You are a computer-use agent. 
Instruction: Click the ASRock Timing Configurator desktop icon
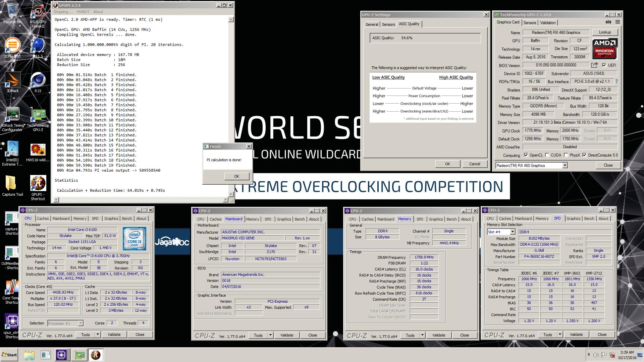pos(12,119)
